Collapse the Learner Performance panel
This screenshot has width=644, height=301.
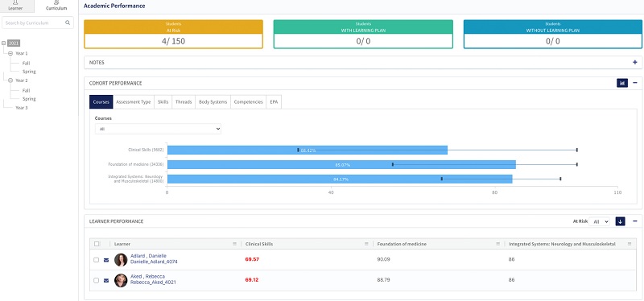pyautogui.click(x=635, y=221)
